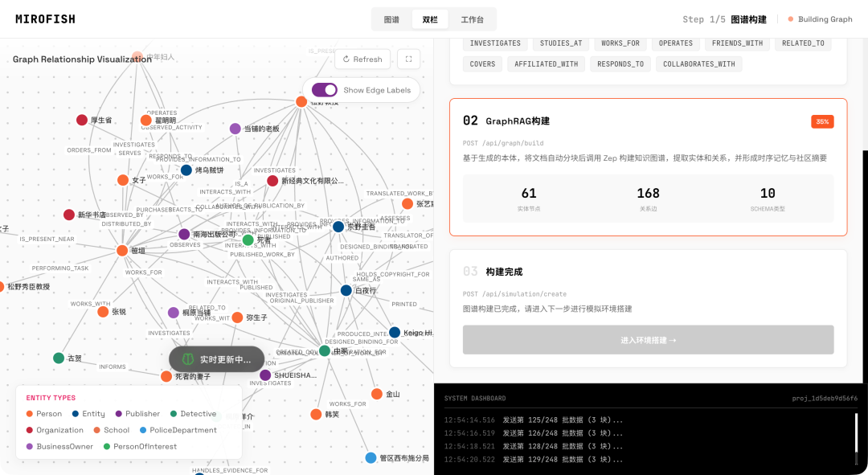868x475 pixels.
Task: Click the OPERATES relation tag
Action: [x=675, y=43]
